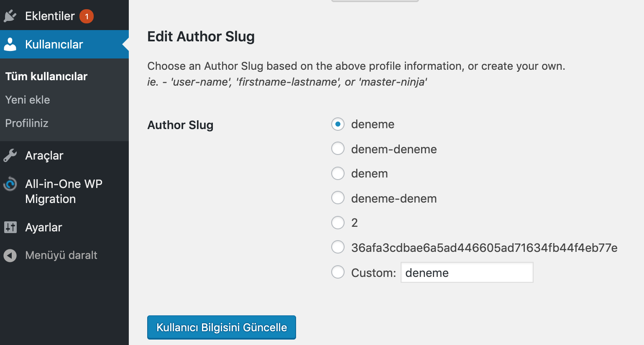Click the All-in-One WP Migration icon
Screen dimensions: 644x345
pyautogui.click(x=10, y=184)
